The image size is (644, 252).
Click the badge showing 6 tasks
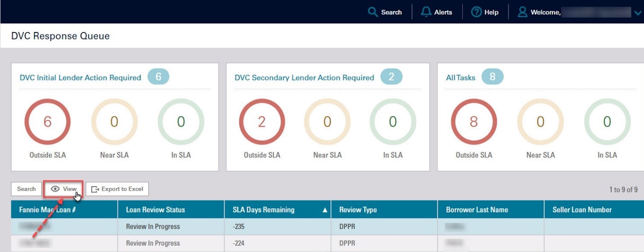[158, 77]
